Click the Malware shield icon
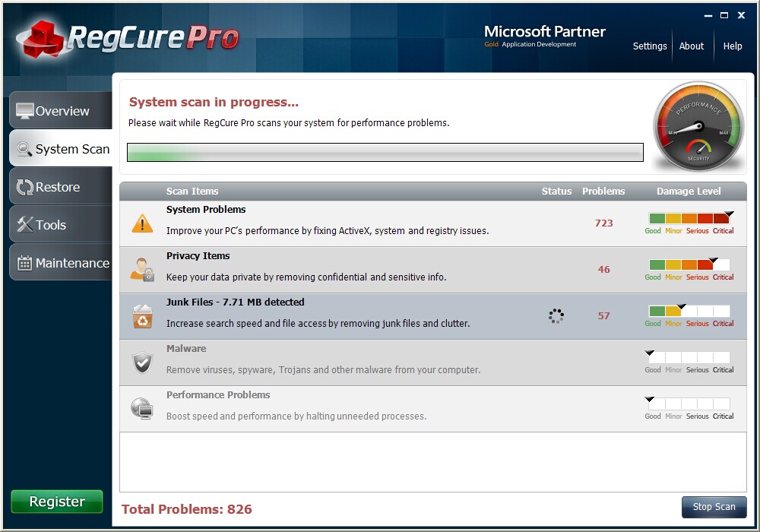Image resolution: width=760 pixels, height=532 pixels. pyautogui.click(x=143, y=363)
